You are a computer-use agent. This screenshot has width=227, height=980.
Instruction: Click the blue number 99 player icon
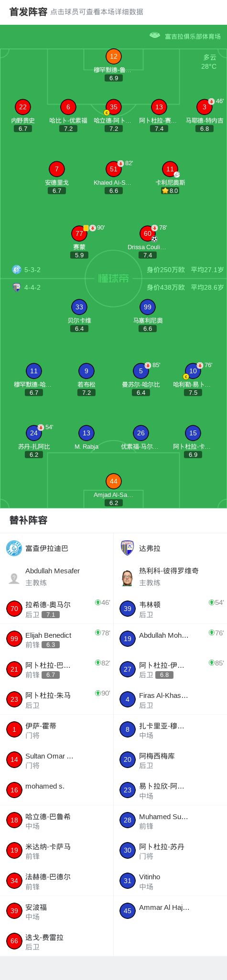pyautogui.click(x=147, y=307)
